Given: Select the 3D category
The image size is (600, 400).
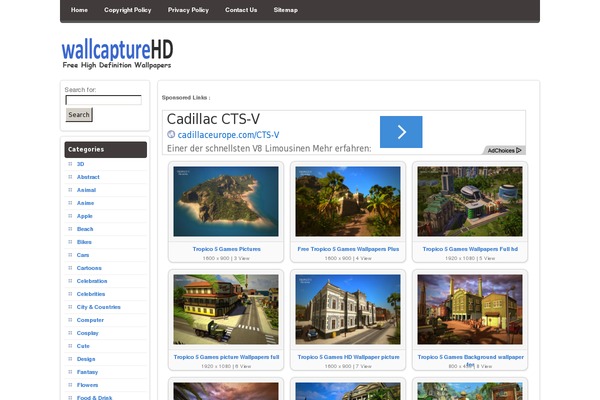Looking at the screenshot, I should tap(80, 164).
